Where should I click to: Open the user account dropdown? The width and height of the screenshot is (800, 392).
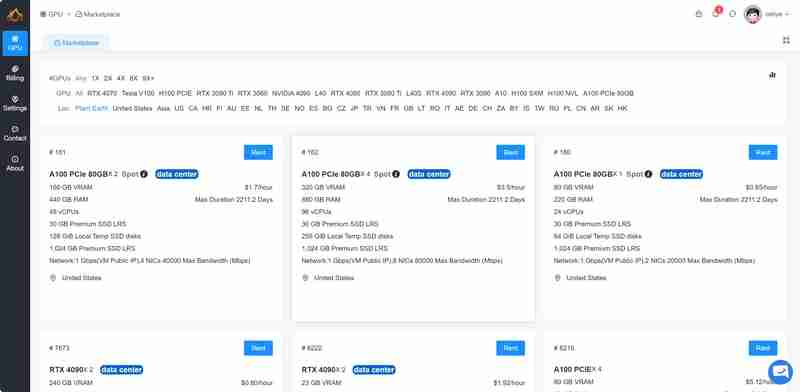tap(767, 14)
